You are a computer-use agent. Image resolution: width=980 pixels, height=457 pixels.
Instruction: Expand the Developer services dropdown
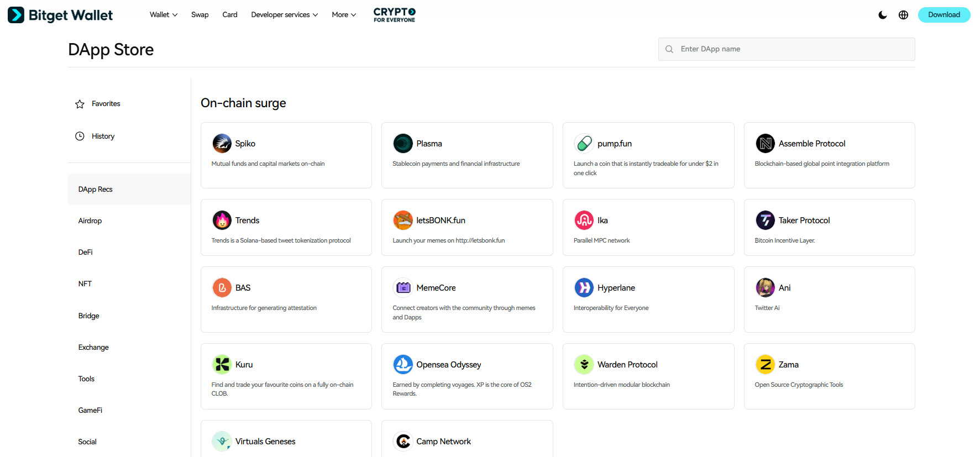[285, 15]
